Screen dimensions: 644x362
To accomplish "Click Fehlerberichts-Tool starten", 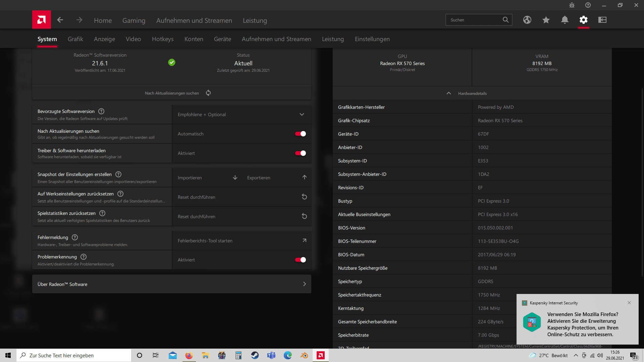I will 241,241.
